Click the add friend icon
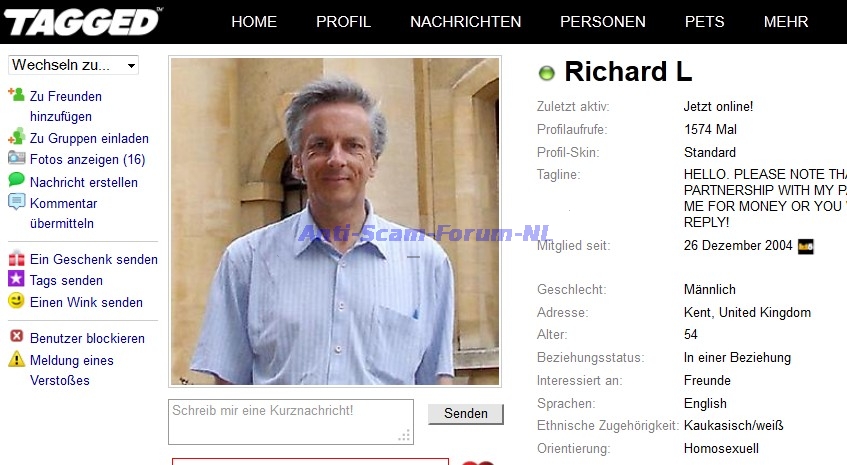The height and width of the screenshot is (465, 847). [16, 95]
